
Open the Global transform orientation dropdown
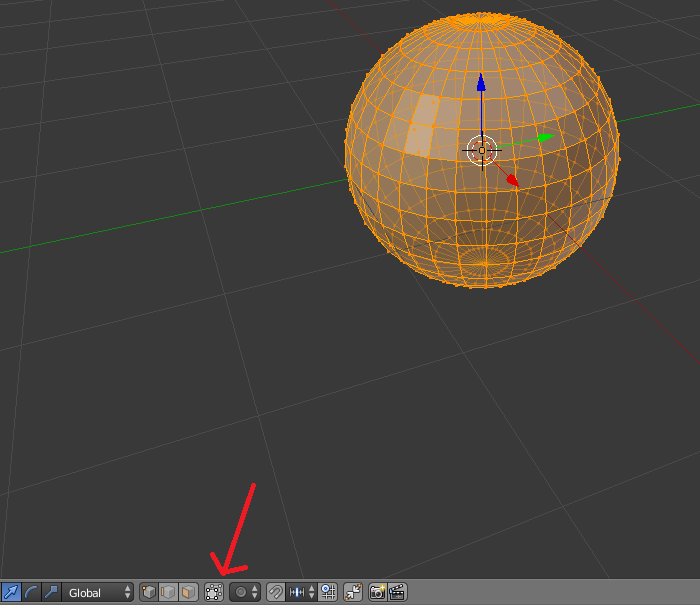coord(98,592)
